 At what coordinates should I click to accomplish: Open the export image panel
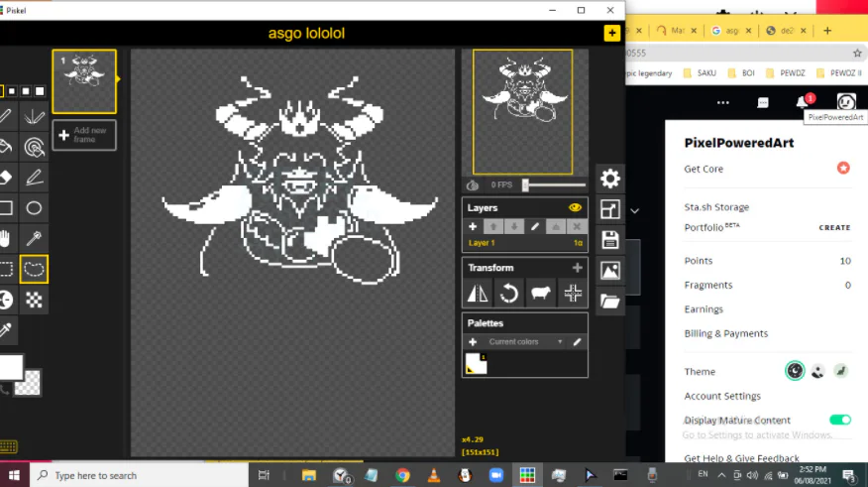(610, 271)
